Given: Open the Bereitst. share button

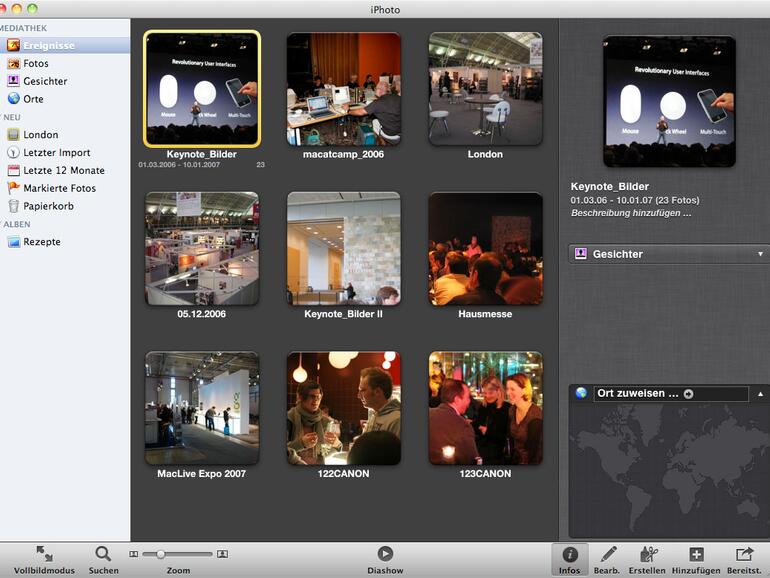Looking at the screenshot, I should click(x=744, y=559).
